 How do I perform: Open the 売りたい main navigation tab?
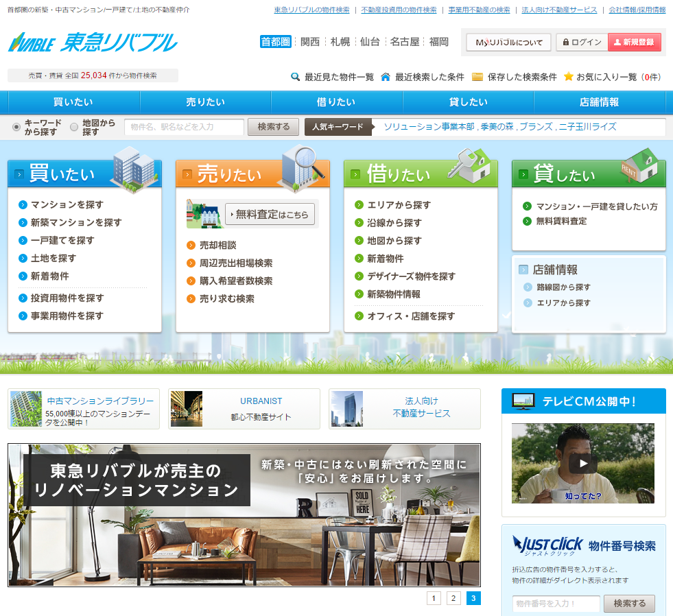point(206,102)
